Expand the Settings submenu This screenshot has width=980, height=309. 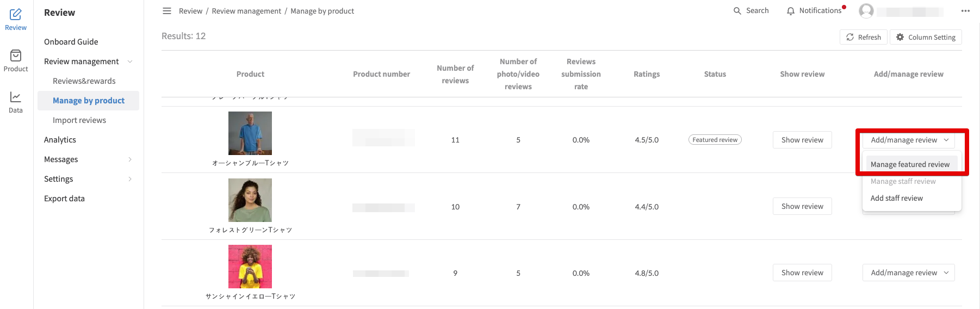point(130,179)
